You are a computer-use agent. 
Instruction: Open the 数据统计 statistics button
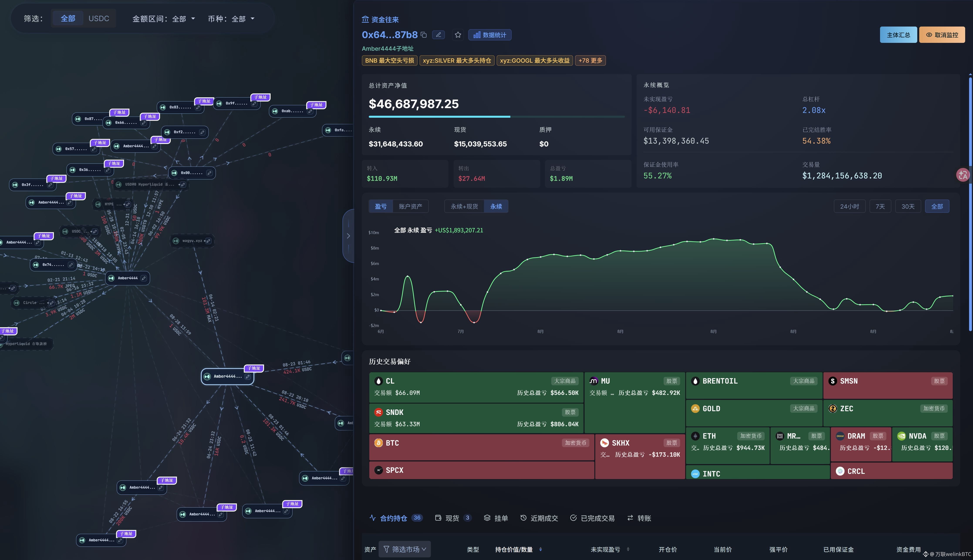coord(490,35)
